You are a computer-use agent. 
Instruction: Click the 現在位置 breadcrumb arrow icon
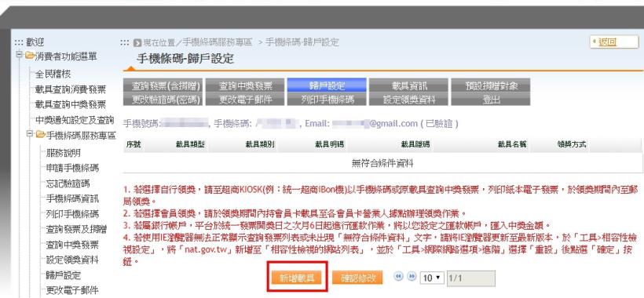tap(137, 42)
